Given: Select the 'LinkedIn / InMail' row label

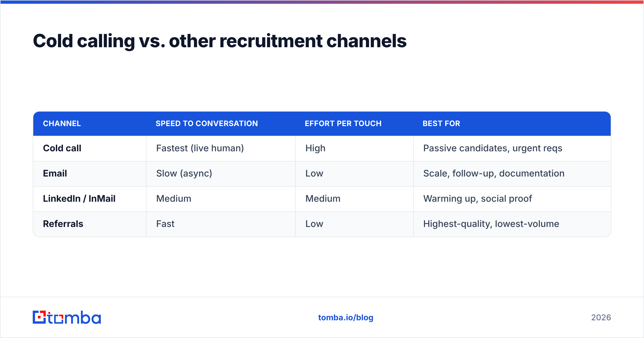Looking at the screenshot, I should pyautogui.click(x=79, y=199).
